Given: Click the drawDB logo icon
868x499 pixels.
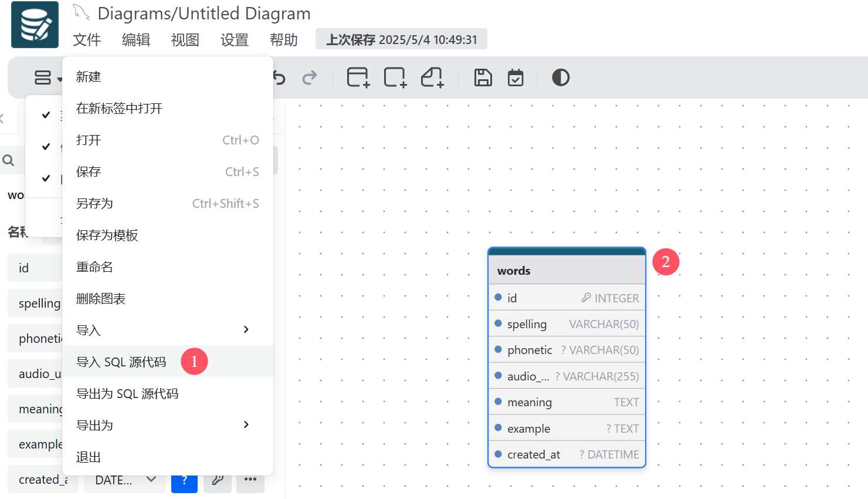Looking at the screenshot, I should [35, 24].
